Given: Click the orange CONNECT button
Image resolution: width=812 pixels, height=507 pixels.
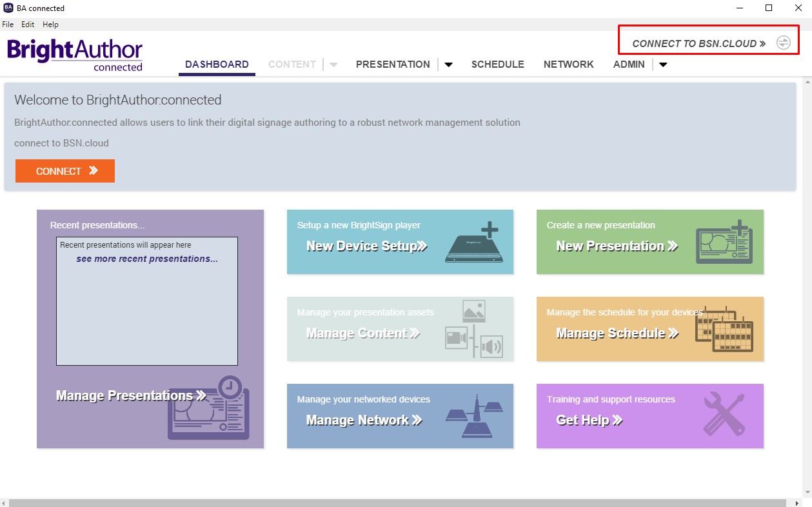Looking at the screenshot, I should [65, 171].
